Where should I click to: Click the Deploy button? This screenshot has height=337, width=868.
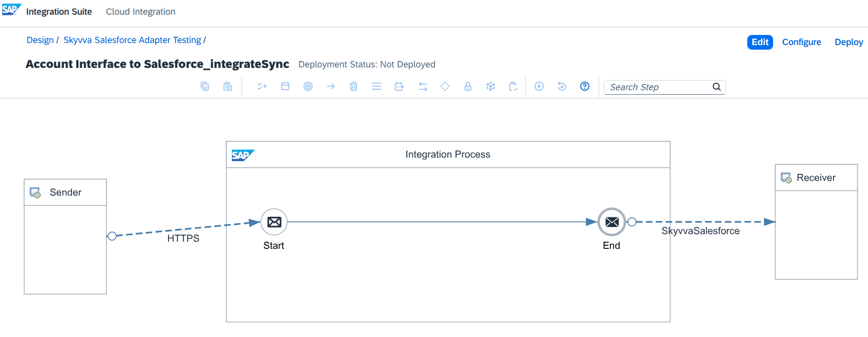849,42
